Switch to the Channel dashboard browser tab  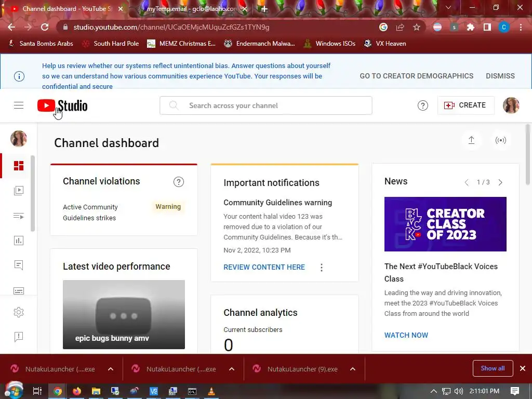tap(67, 9)
